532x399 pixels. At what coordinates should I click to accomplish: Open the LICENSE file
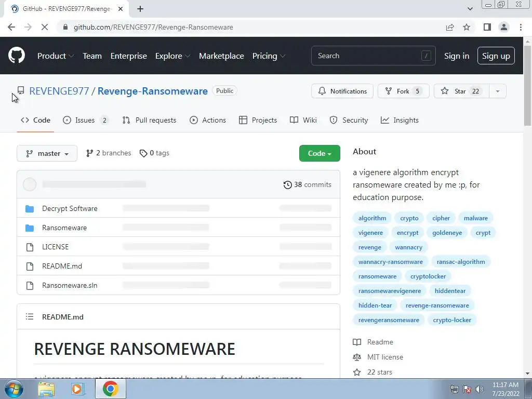55,247
